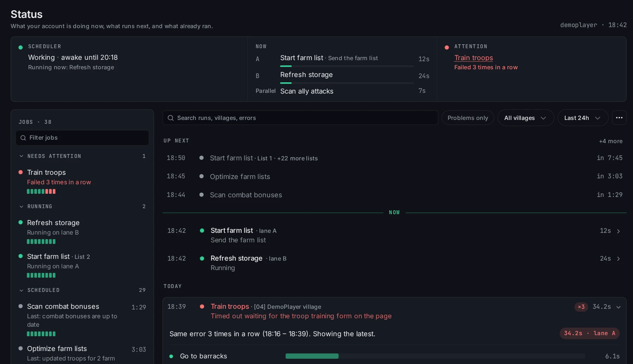Open the 18:45 Optimize farm lists upcoming run

pyautogui.click(x=394, y=177)
